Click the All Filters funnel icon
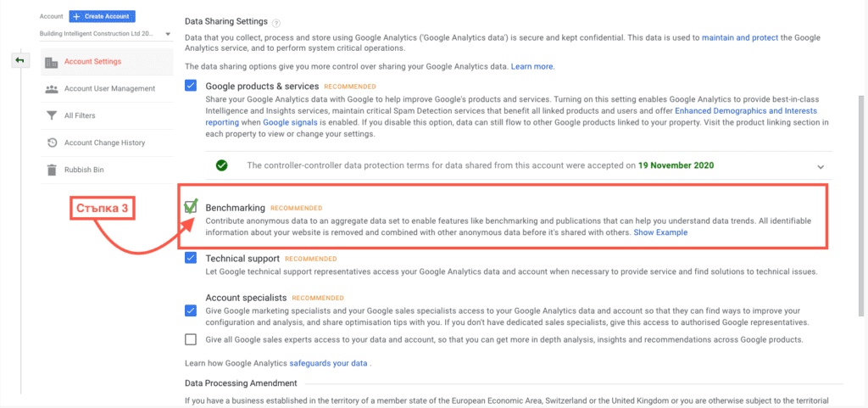 (x=52, y=116)
